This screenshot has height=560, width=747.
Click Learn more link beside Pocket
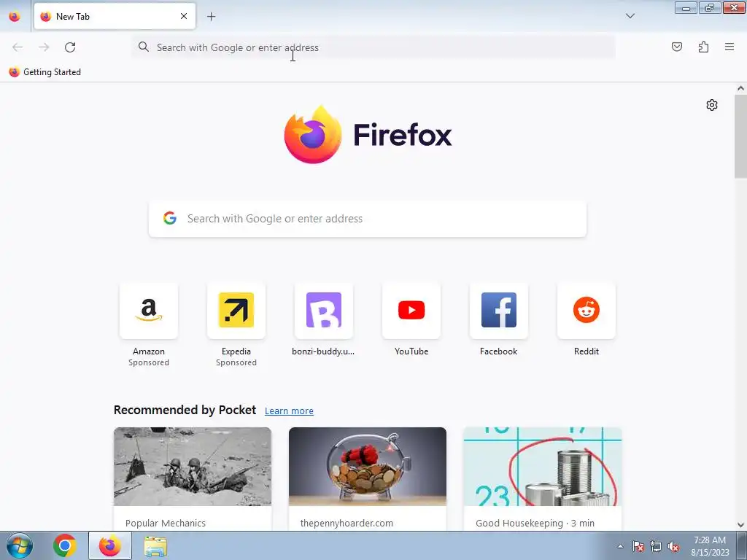(x=289, y=411)
